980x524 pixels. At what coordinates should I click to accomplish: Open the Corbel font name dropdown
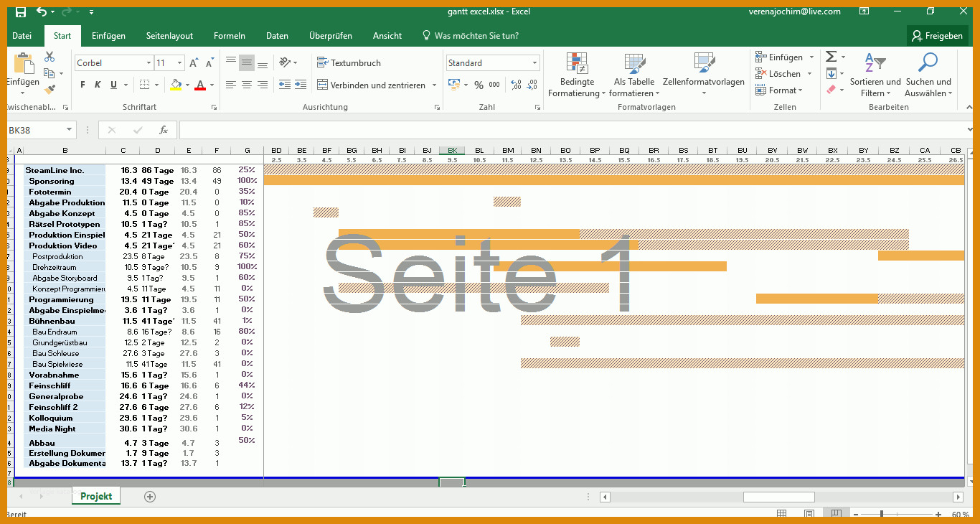tap(149, 63)
